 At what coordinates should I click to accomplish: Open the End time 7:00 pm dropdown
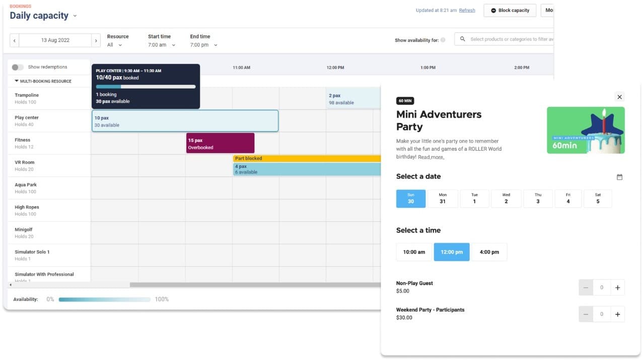click(204, 45)
